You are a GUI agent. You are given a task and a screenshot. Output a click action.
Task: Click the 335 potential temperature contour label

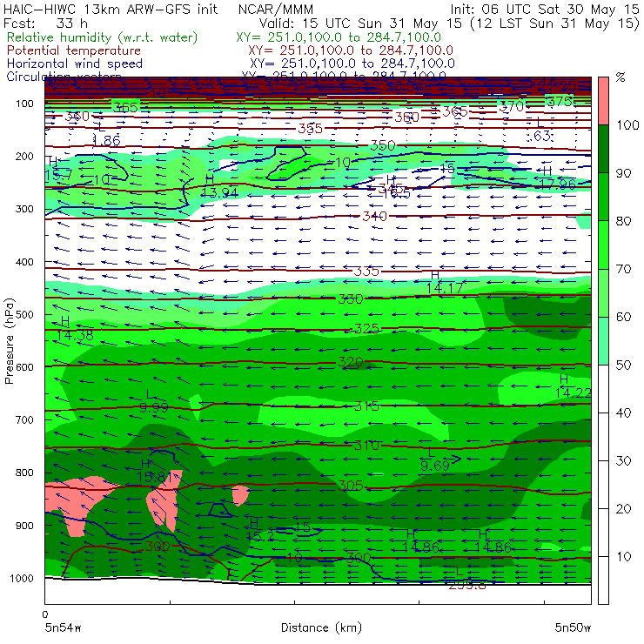tap(366, 271)
